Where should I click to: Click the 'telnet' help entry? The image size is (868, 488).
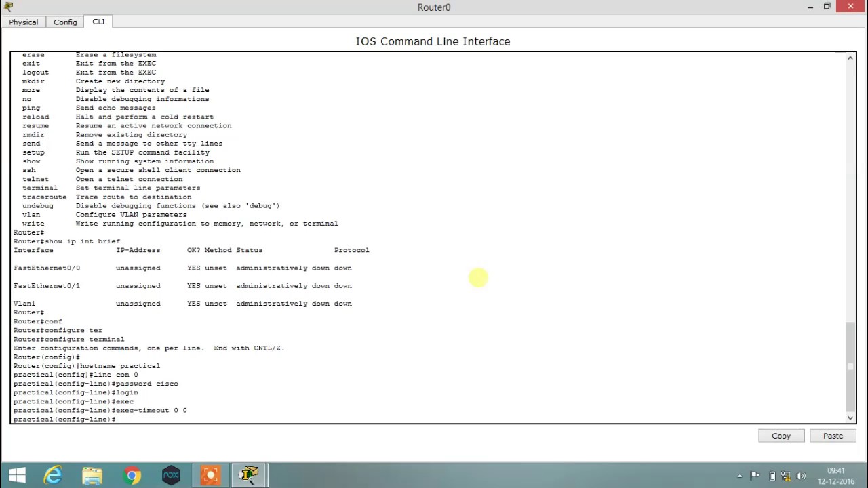click(x=102, y=180)
